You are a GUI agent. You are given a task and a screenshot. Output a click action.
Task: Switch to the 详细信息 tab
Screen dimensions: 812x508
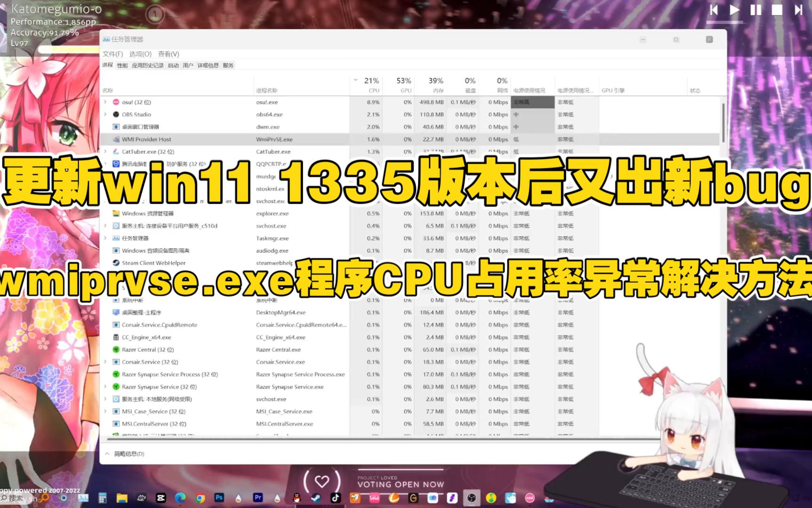pyautogui.click(x=208, y=65)
